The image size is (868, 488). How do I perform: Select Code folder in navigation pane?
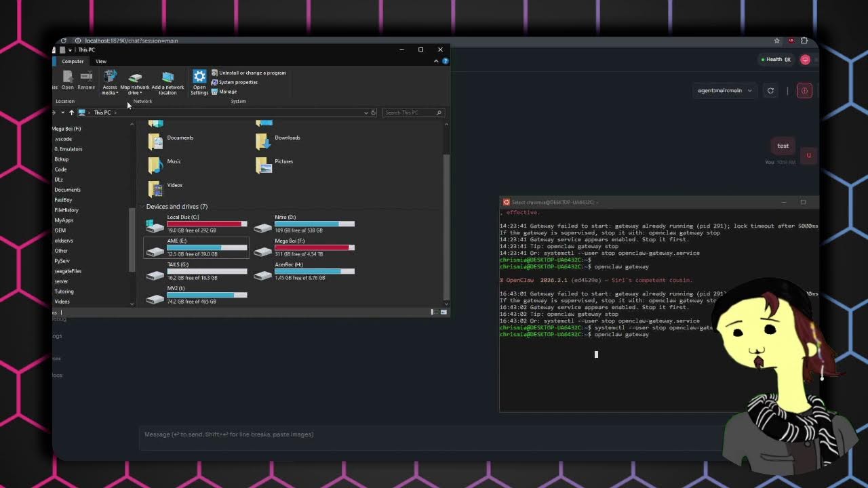point(60,169)
